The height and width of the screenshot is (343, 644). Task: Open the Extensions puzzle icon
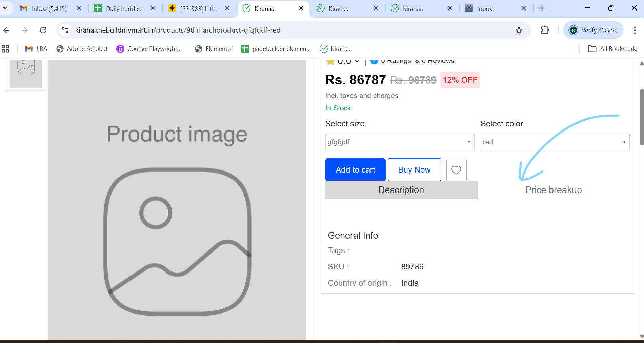click(545, 30)
